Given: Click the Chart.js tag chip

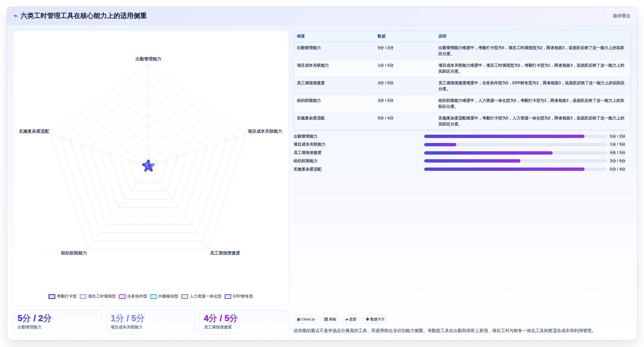Looking at the screenshot, I should [306, 319].
